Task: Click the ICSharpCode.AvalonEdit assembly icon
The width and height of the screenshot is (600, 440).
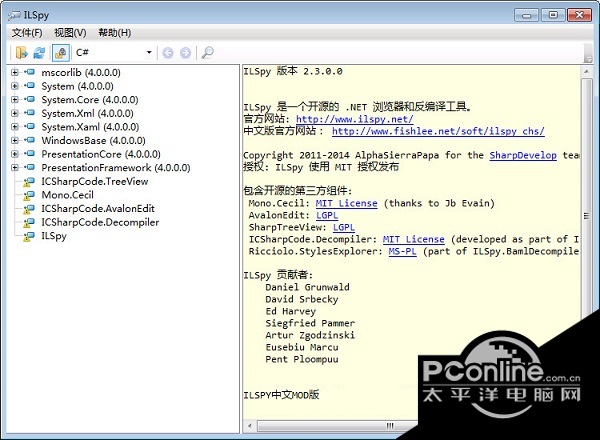Action: tap(29, 209)
